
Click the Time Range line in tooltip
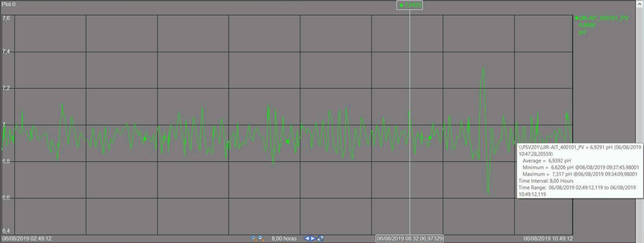(x=577, y=191)
